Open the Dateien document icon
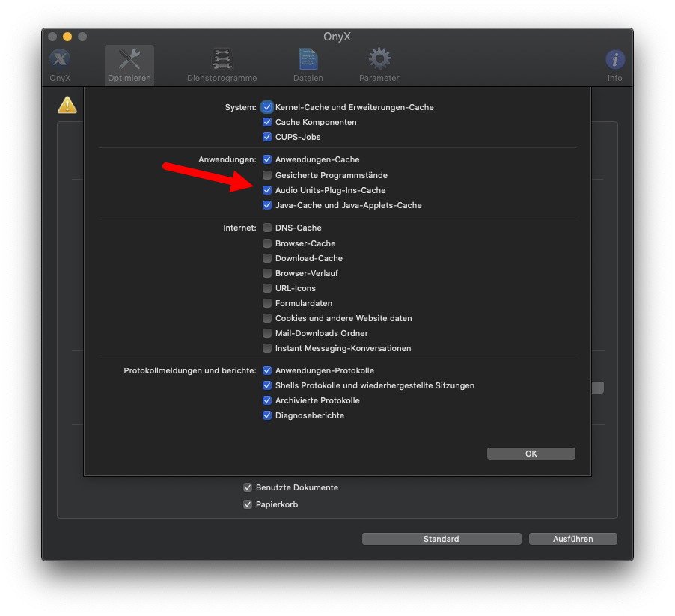Viewport: 675px width, 616px height. (x=308, y=59)
